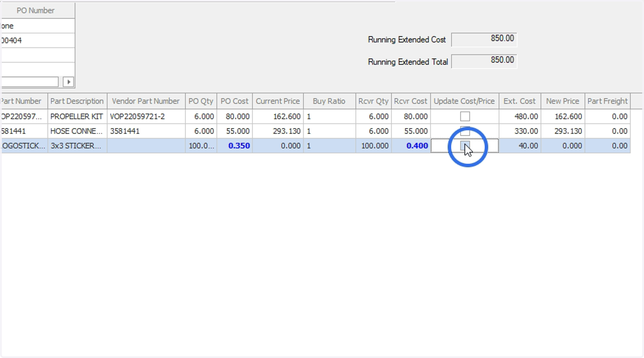Click Ext. Cost 40.00 cell

[519, 145]
